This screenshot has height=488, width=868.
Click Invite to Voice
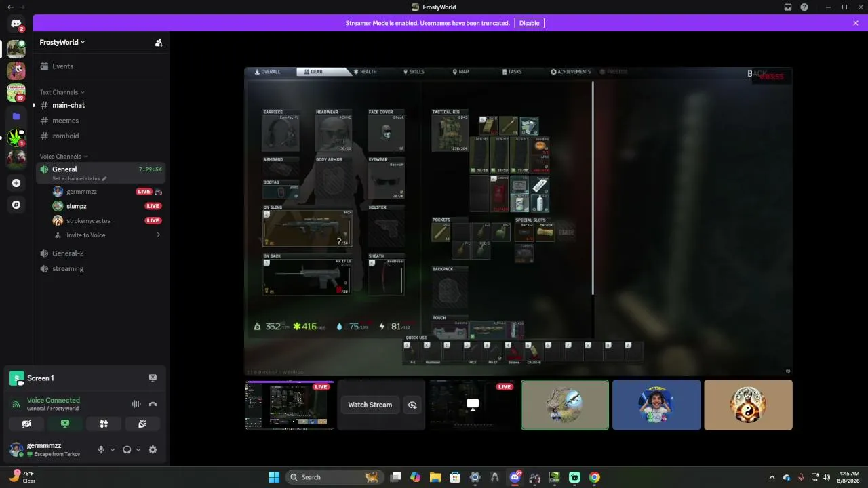(86, 235)
